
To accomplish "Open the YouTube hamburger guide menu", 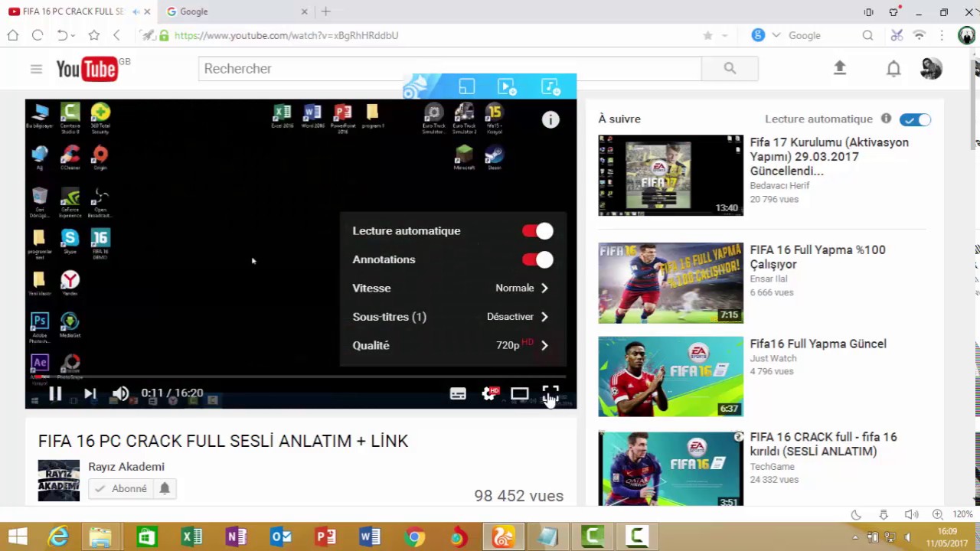I will 36,69.
